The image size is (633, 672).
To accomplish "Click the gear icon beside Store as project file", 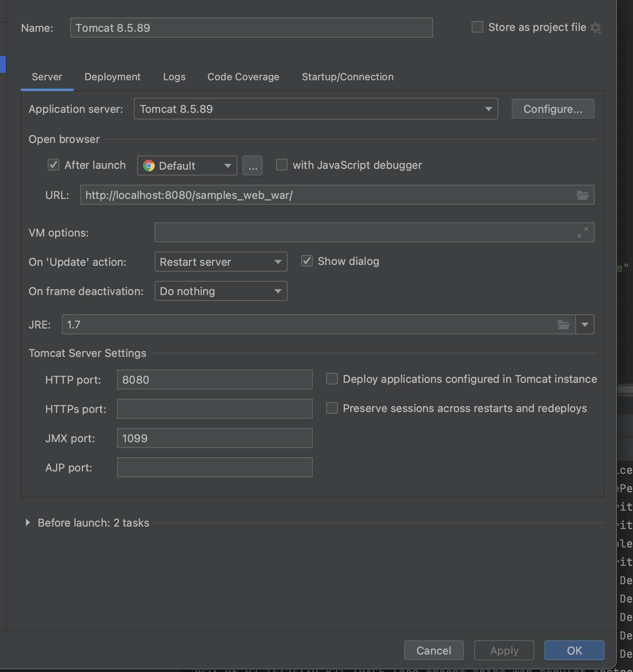I will tap(596, 28).
